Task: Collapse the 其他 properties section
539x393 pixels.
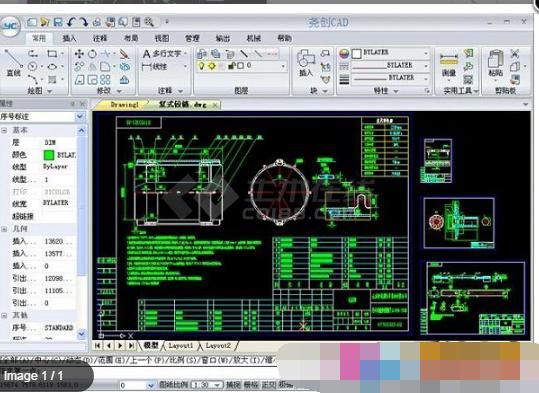Action: tap(4, 315)
